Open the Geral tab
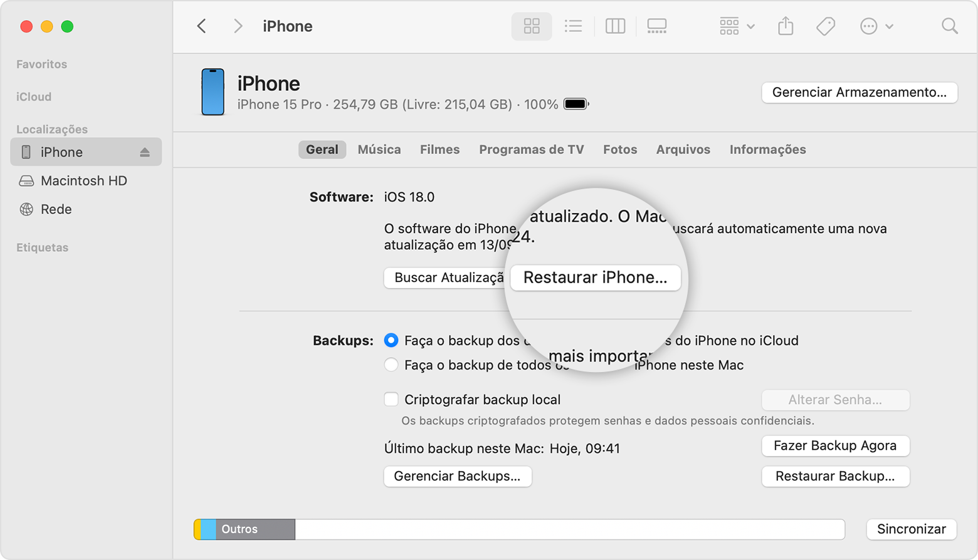This screenshot has width=978, height=560. tap(322, 150)
